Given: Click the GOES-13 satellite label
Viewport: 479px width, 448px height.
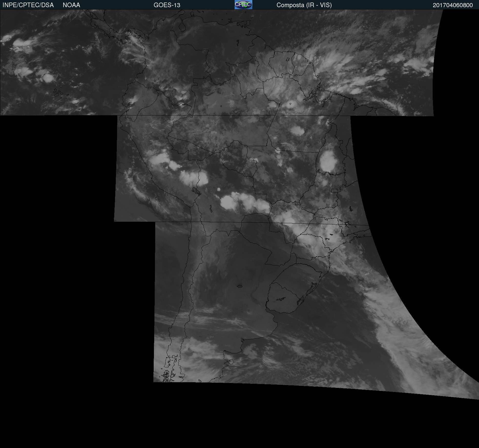Looking at the screenshot, I should pos(167,5).
